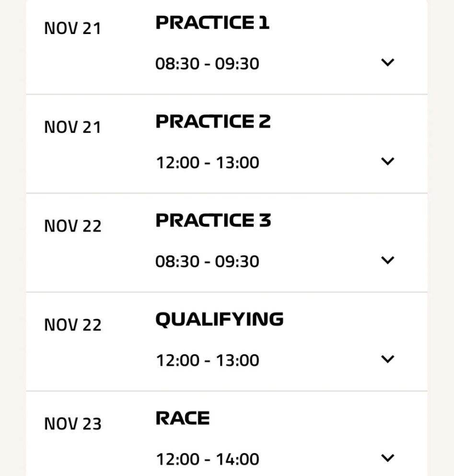454x476 pixels.
Task: Open the PRACTICE 3 heading
Action: 213,220
